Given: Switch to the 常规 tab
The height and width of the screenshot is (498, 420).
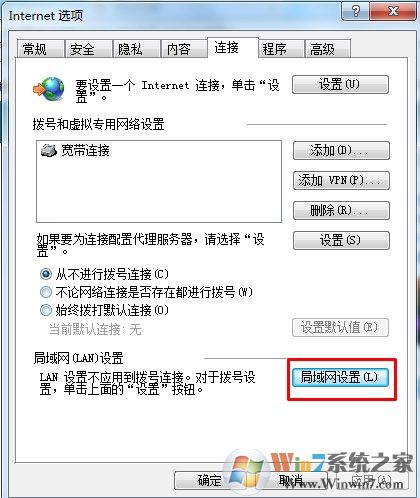Looking at the screenshot, I should tap(40, 49).
